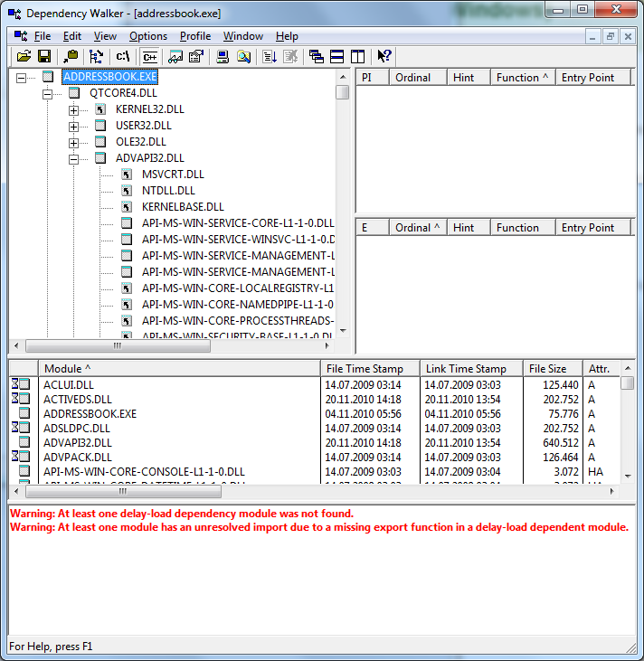Toggle Undecorate C++ Functions button
Viewport: 644px width, 661px height.
pos(149,56)
